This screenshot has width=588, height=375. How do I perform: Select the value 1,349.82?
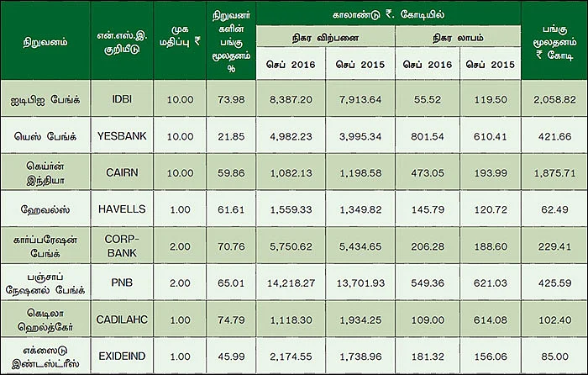[360, 209]
